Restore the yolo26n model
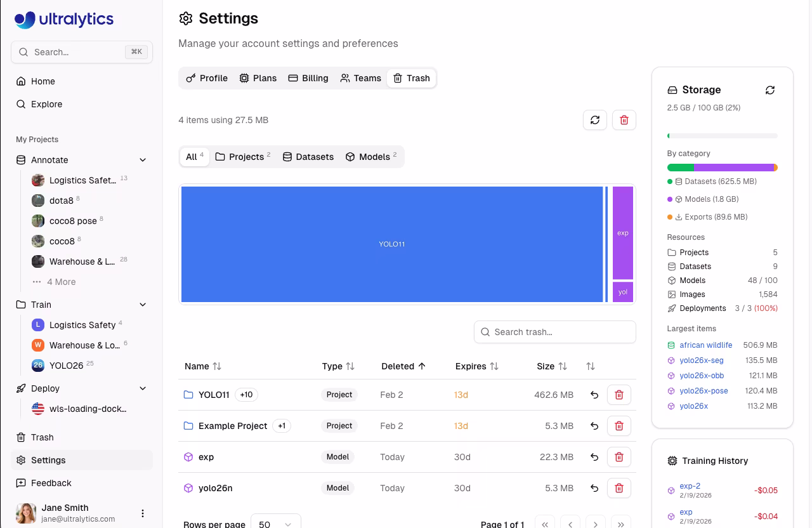The height and width of the screenshot is (528, 812). point(594,488)
